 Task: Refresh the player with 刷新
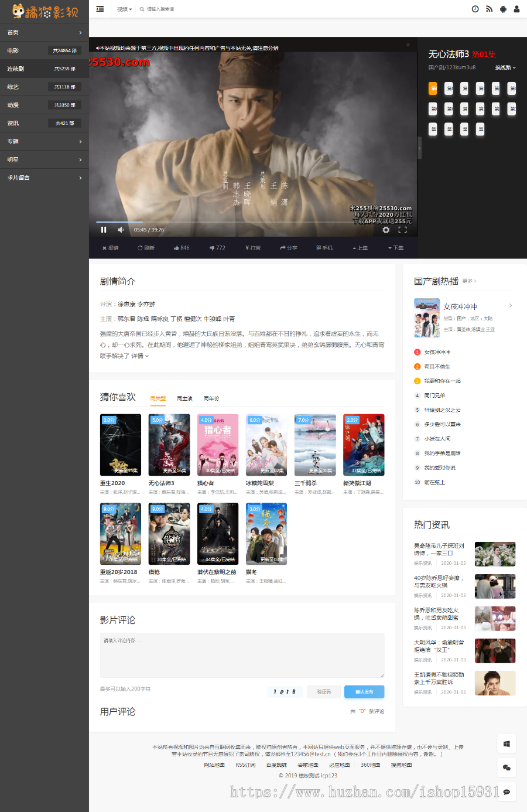pyautogui.click(x=146, y=248)
